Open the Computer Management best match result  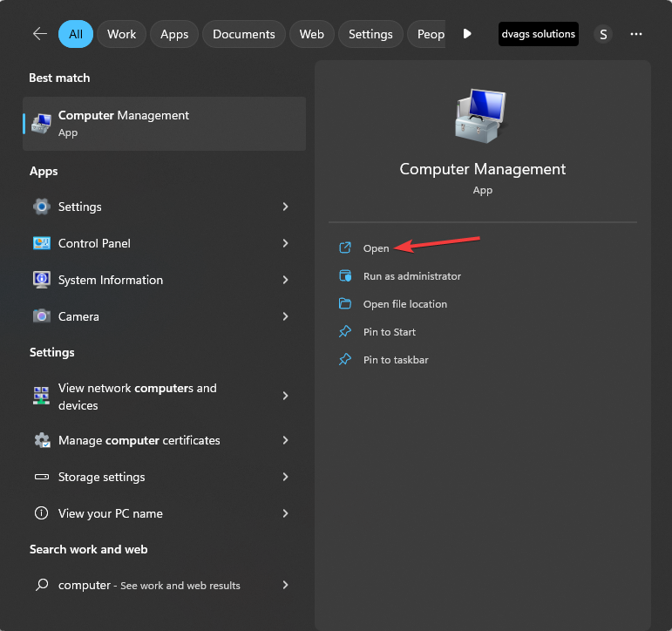pos(164,124)
